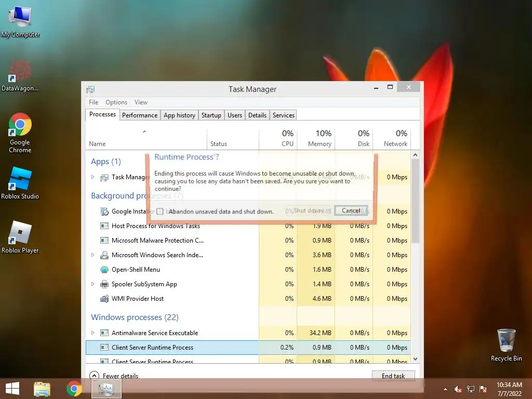Sort processes by CPU column
This screenshot has height=399, width=532.
click(x=278, y=139)
